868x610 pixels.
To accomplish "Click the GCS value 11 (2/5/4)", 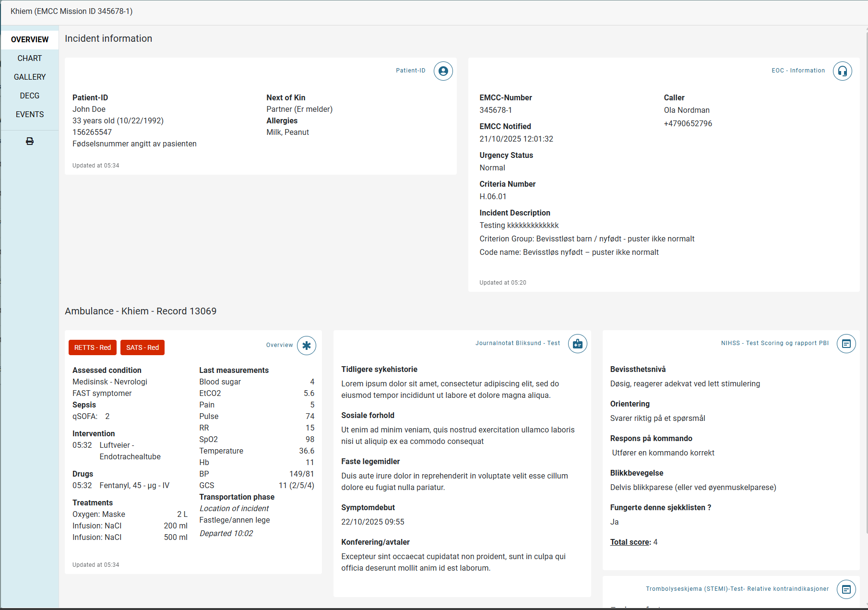I will coord(297,485).
